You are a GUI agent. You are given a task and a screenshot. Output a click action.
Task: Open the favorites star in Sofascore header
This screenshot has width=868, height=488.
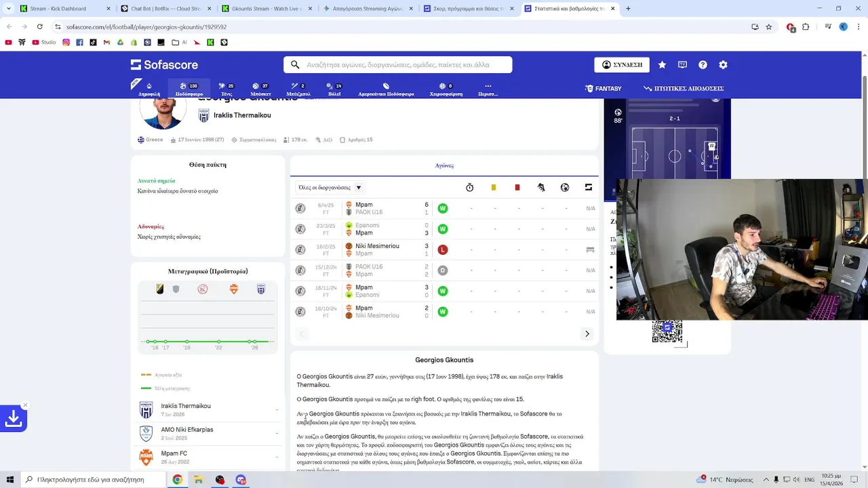(662, 64)
